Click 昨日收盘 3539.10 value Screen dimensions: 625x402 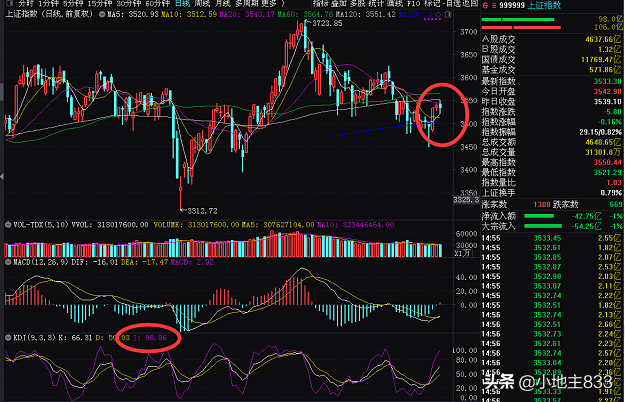607,102
